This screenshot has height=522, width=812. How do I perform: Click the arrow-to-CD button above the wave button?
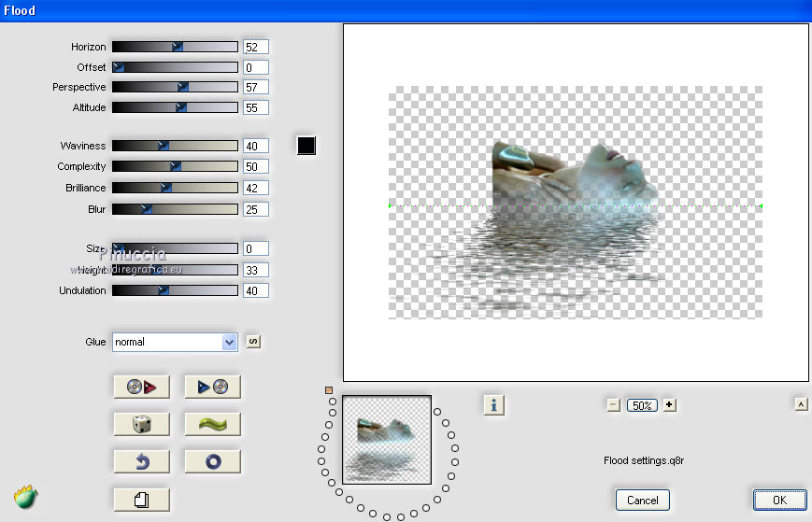213,387
